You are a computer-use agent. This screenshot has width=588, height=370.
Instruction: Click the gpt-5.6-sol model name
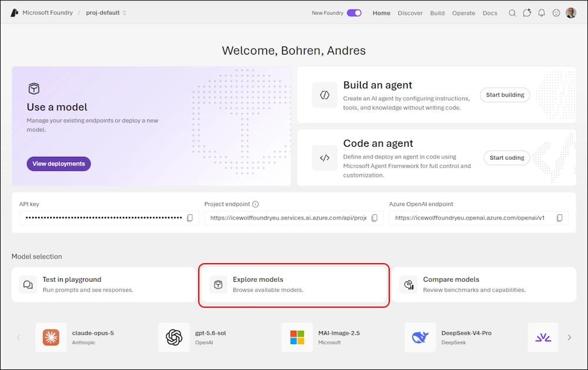tap(211, 334)
